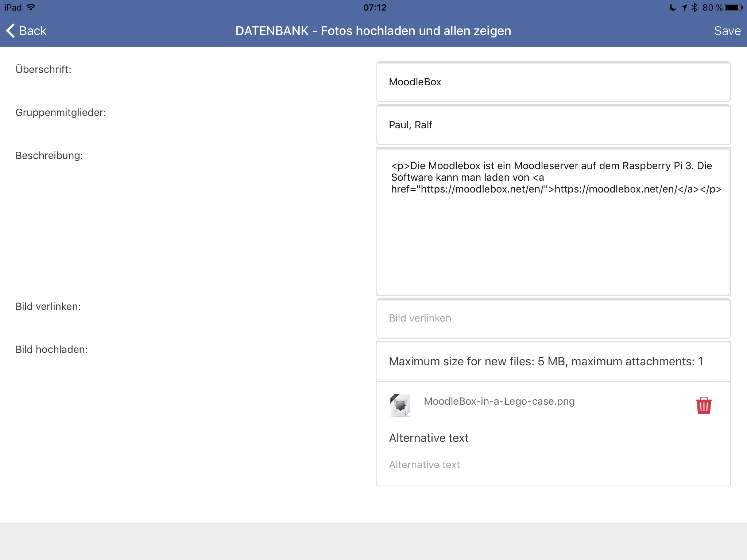
Task: Select the MoodleBox-in-a-Lego-case.png filename
Action: [x=499, y=401]
